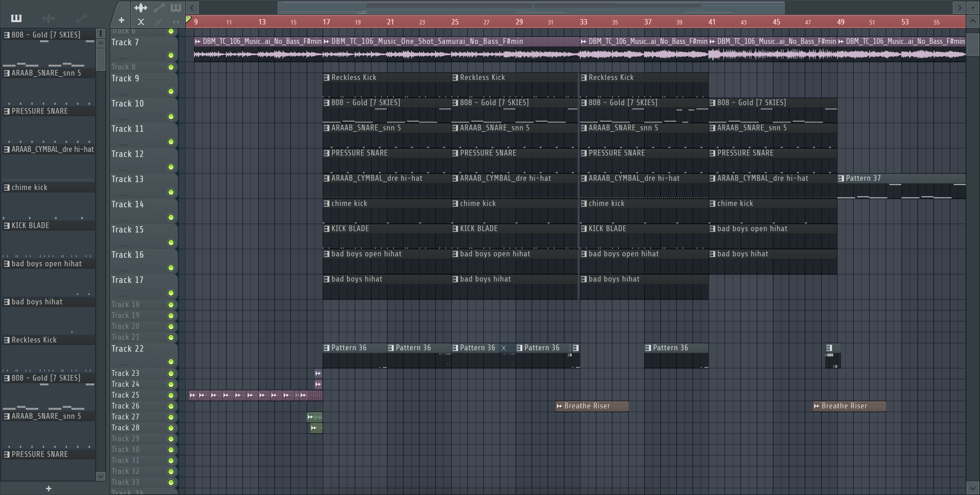Select first Reckless Kick clip on Track 9
The image size is (980, 495).
[x=387, y=85]
